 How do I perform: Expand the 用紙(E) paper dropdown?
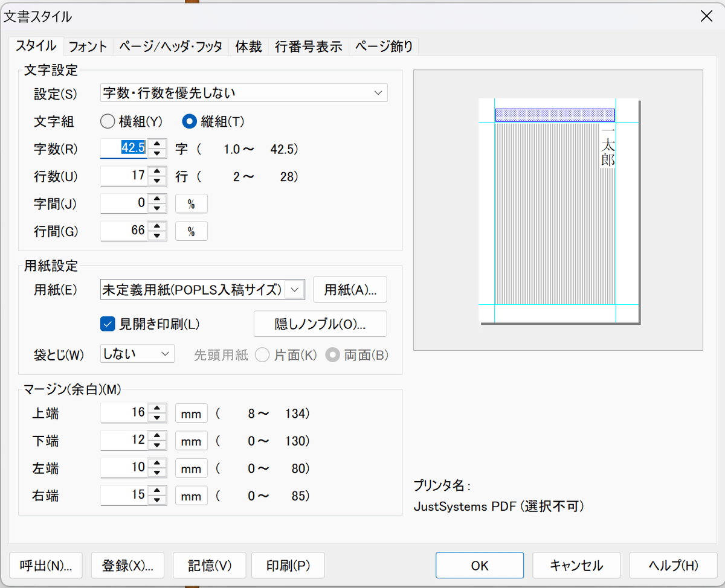point(294,290)
